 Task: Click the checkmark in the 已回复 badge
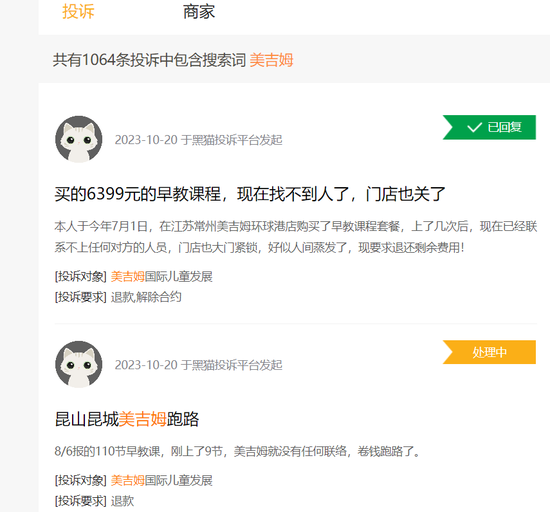pos(475,127)
